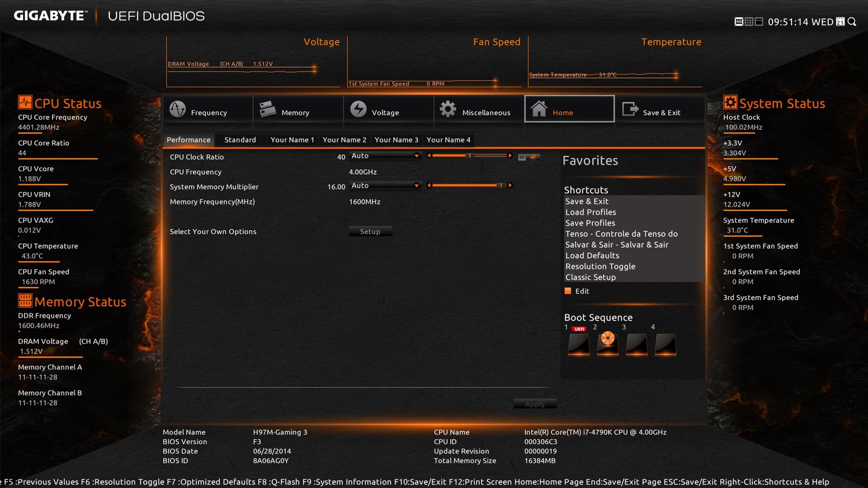Open the Voltage tab
Screen dimensions: 868x488
click(388, 109)
